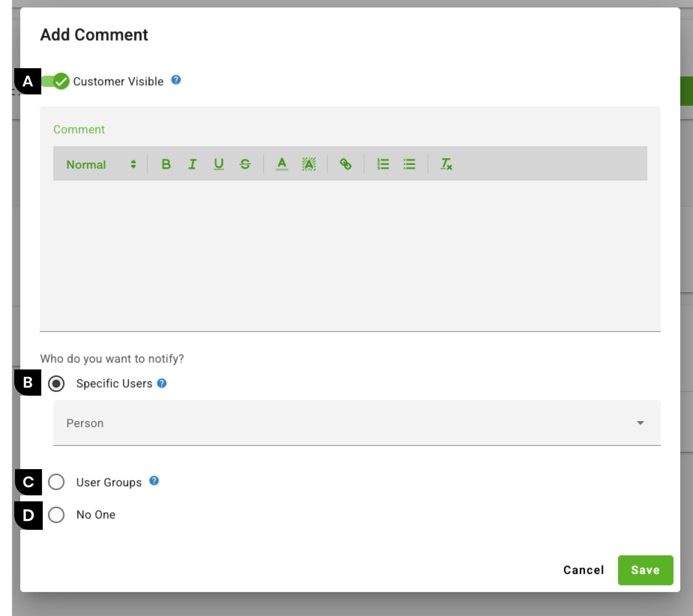The image size is (693, 616).
Task: Start a numbered list
Action: (x=383, y=164)
